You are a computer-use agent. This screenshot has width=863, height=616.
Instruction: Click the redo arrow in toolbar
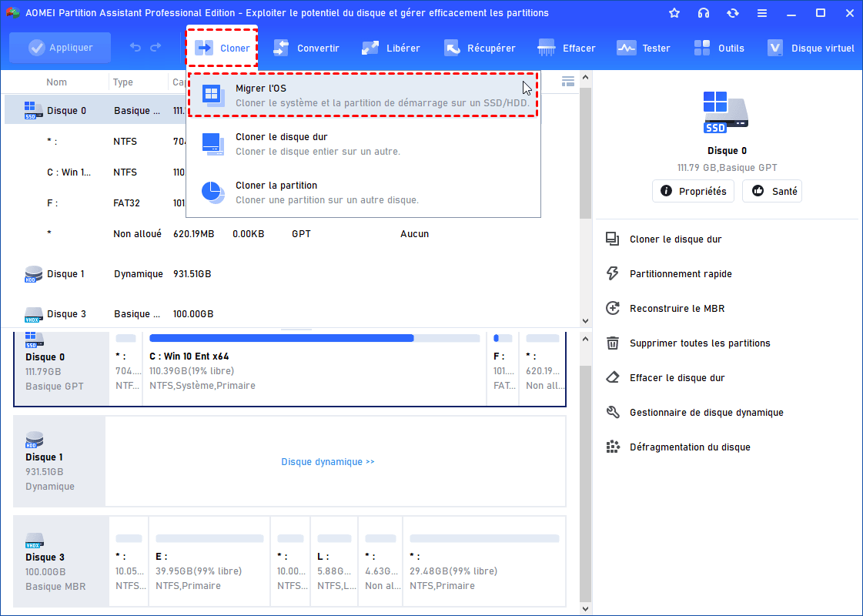pyautogui.click(x=156, y=48)
